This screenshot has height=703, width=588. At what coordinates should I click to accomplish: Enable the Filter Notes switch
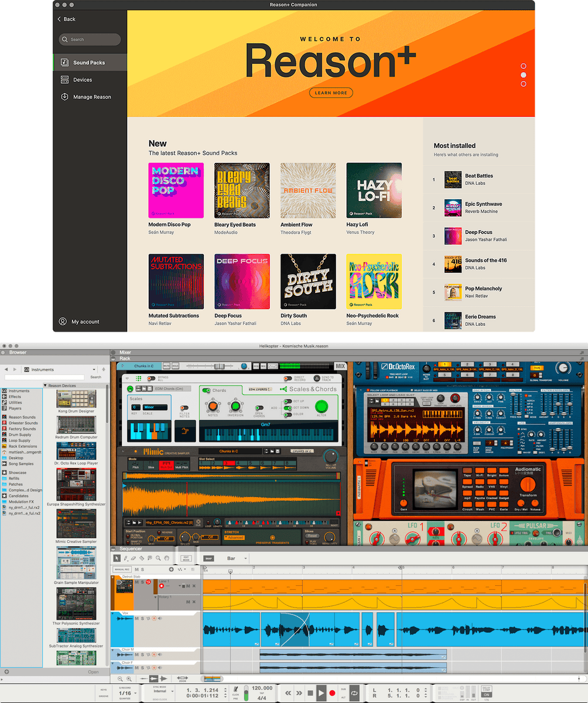(184, 407)
